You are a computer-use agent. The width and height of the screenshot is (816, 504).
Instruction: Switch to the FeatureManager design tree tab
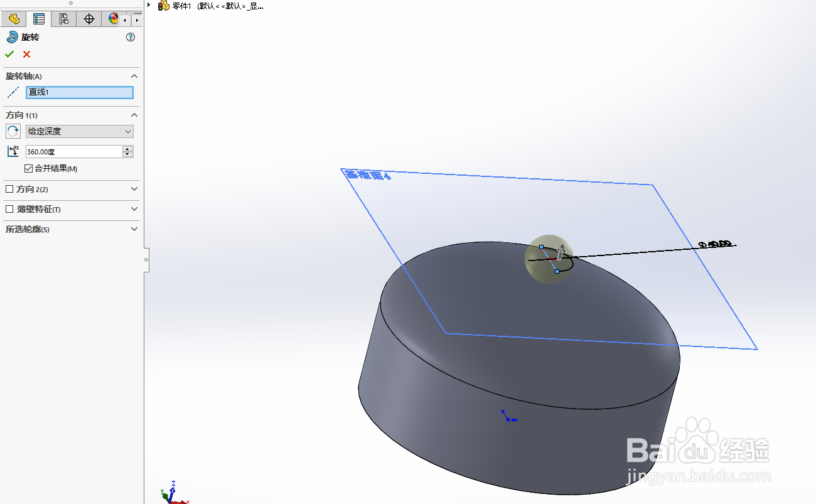pos(13,19)
